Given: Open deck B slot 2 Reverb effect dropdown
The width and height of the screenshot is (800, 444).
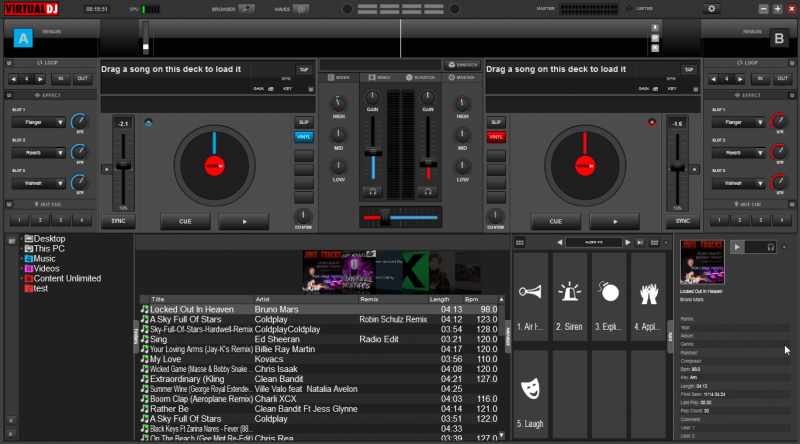Looking at the screenshot, I should (738, 153).
